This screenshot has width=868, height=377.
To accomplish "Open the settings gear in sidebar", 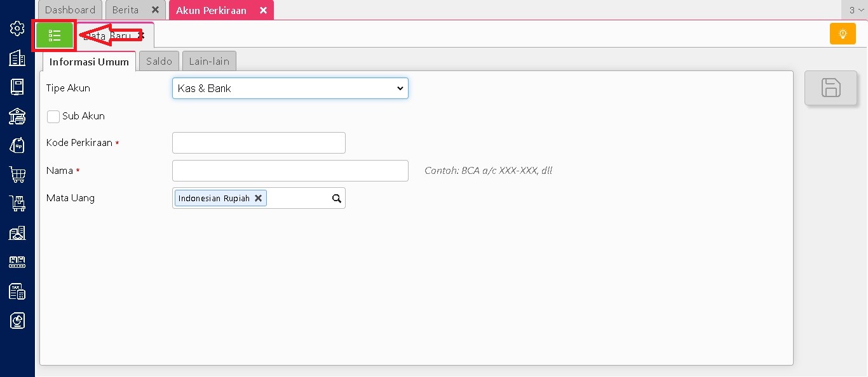I will (17, 29).
